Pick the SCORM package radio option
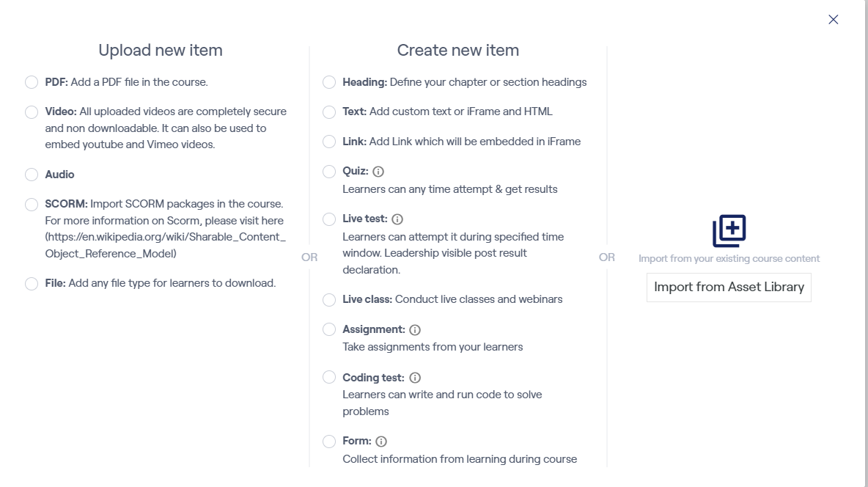This screenshot has width=868, height=487. [x=32, y=205]
